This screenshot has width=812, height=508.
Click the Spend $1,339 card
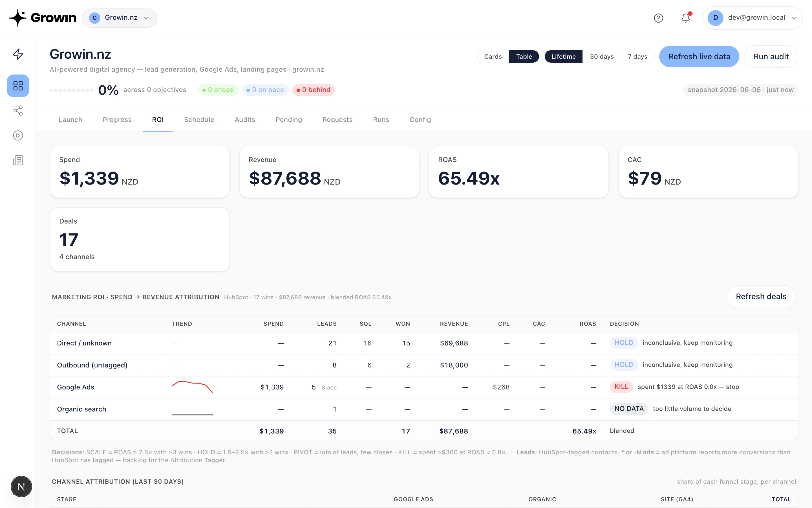[140, 172]
